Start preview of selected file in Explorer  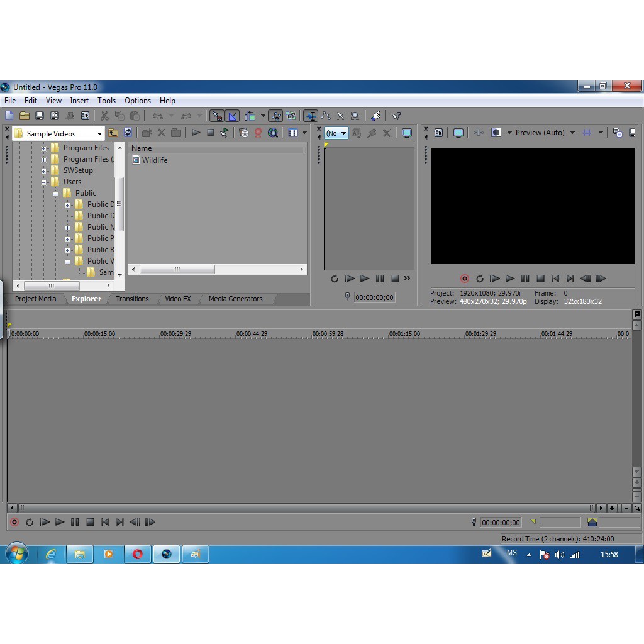click(196, 133)
